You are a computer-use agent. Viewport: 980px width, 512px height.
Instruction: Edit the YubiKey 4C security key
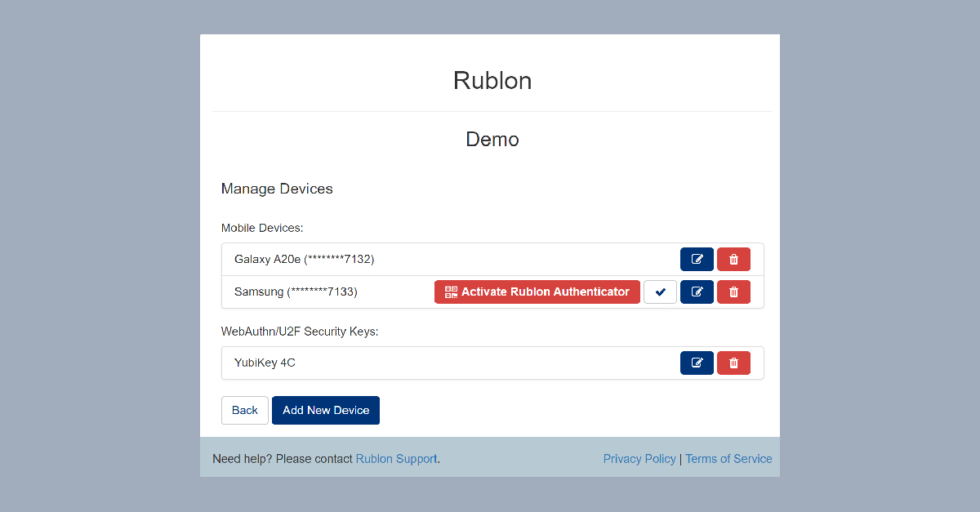697,363
